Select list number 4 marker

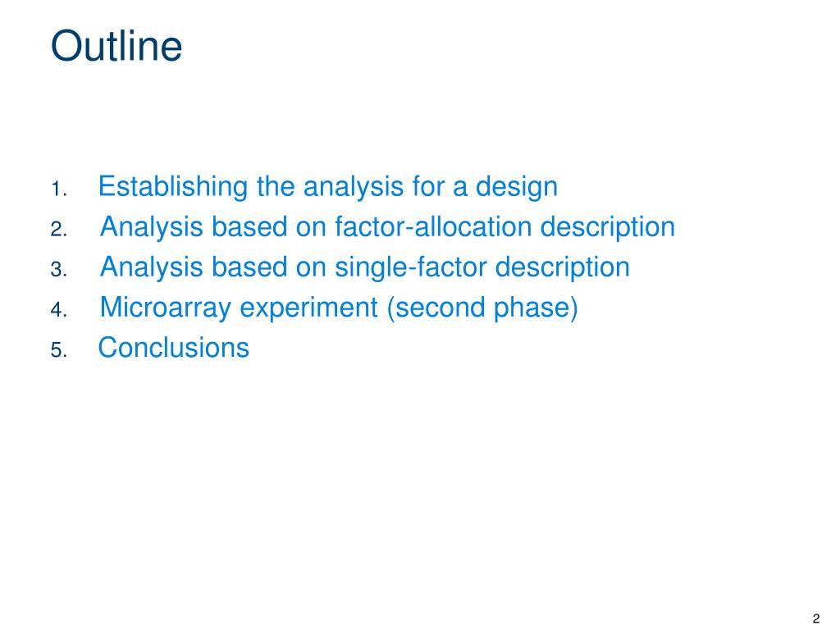coord(59,309)
